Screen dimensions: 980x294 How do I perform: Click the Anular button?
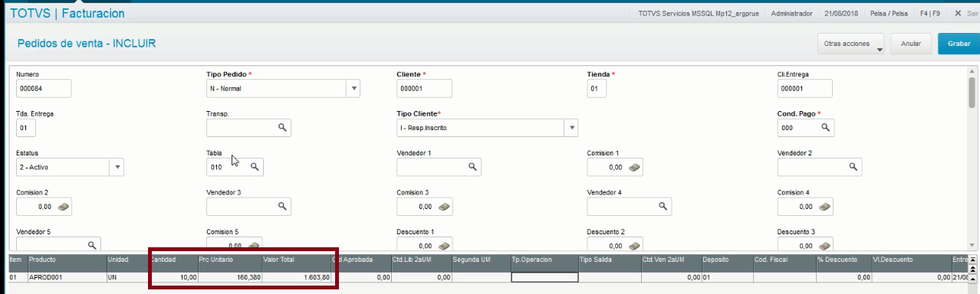click(911, 44)
